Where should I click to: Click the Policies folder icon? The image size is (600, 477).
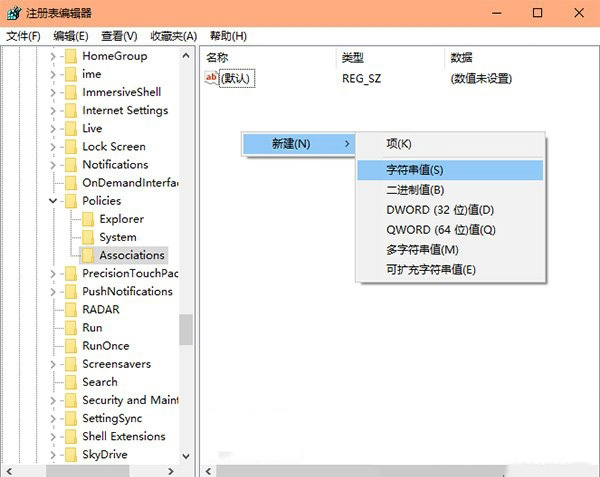pyautogui.click(x=71, y=201)
